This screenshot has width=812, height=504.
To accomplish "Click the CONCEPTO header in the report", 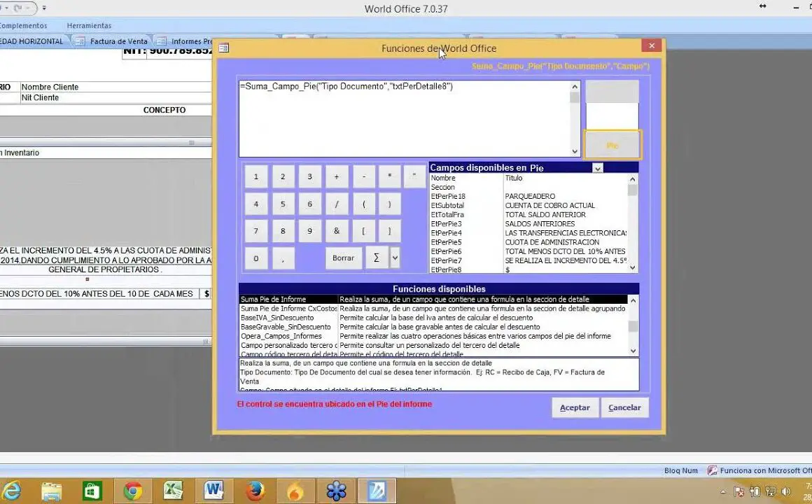I will (164, 110).
